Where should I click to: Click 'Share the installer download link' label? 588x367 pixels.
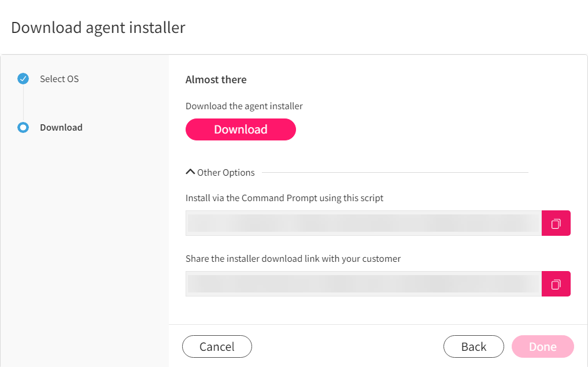coord(293,259)
